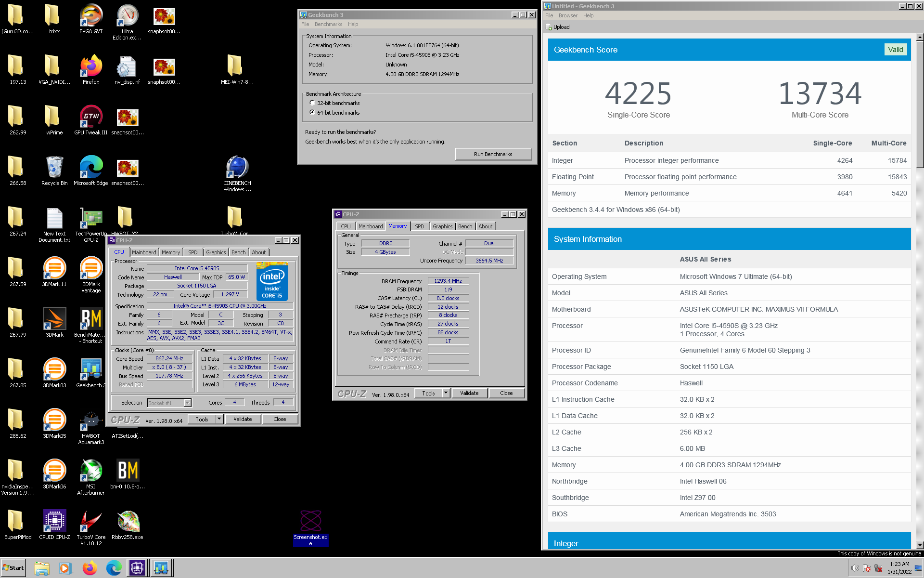Switch to SPD tab in CPU-Z Memory window
The image size is (924, 578).
pyautogui.click(x=420, y=226)
